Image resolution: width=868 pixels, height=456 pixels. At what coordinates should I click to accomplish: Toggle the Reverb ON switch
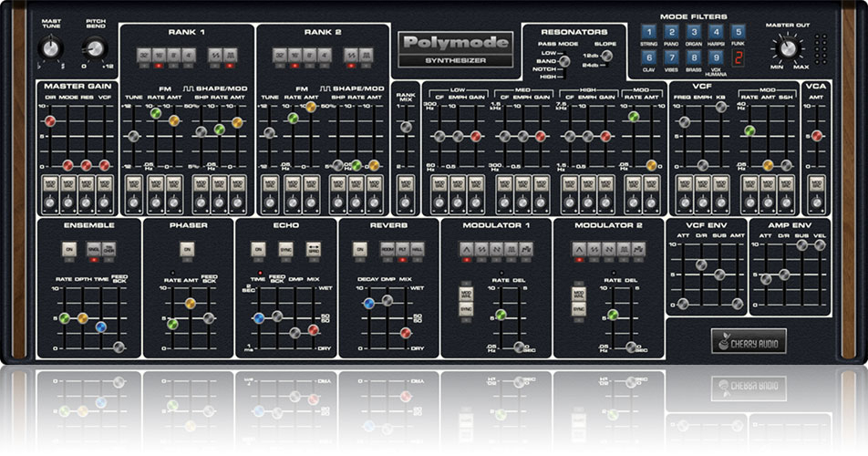(x=359, y=248)
